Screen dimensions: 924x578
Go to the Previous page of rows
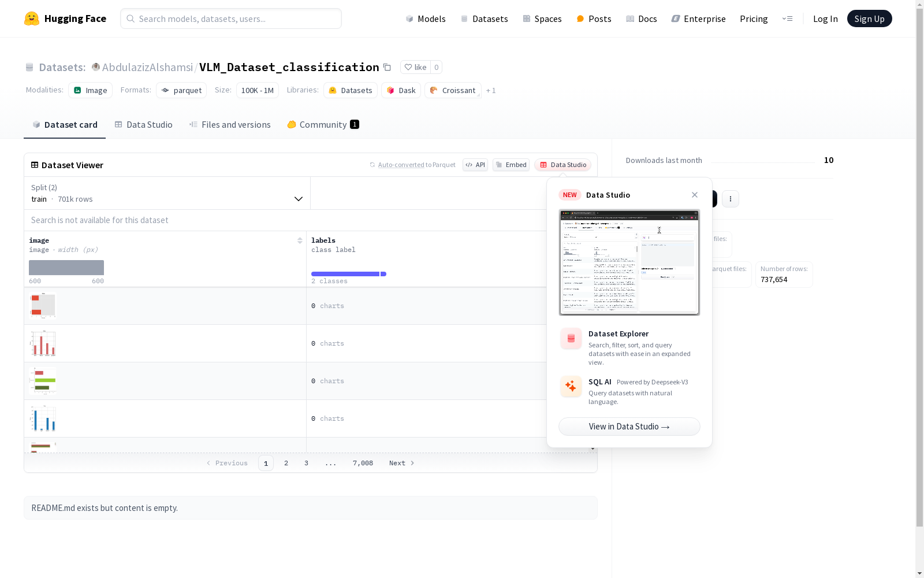(227, 463)
